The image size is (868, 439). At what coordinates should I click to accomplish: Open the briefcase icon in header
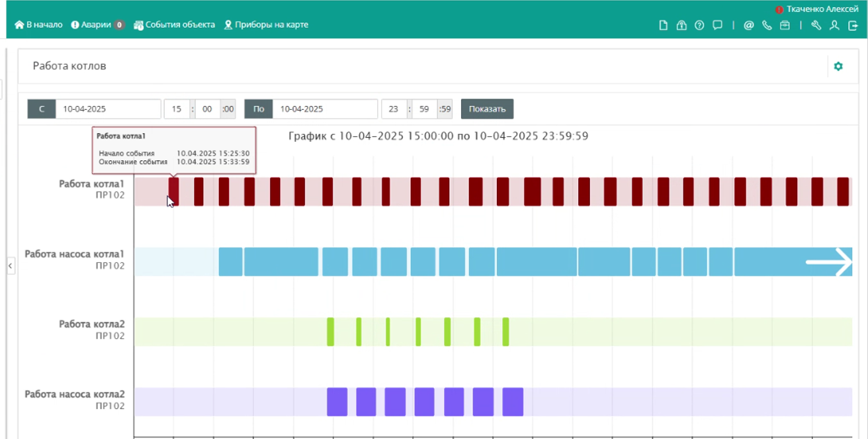pyautogui.click(x=785, y=25)
